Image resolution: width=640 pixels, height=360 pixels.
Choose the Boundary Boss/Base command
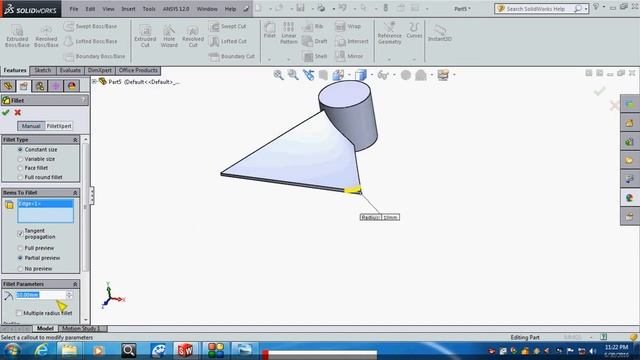94,56
